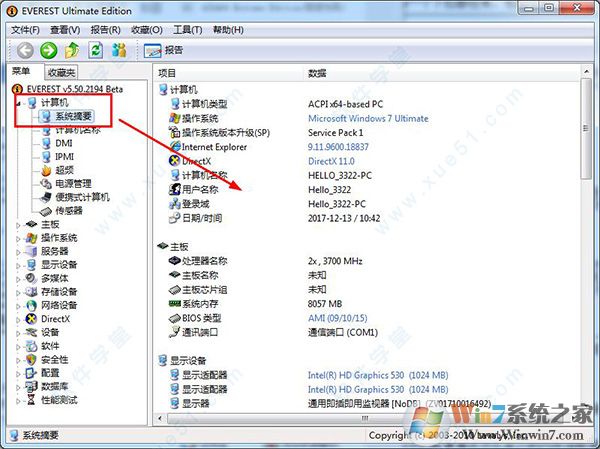Select the DMI tree item
This screenshot has height=449, width=600.
click(x=64, y=143)
